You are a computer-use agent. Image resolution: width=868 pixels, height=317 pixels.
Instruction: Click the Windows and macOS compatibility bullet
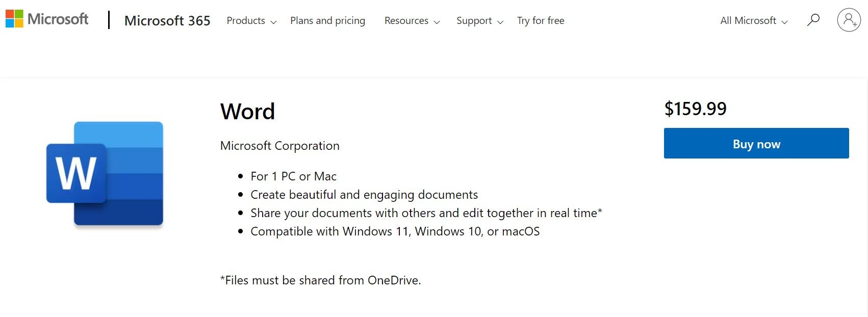[x=395, y=231]
